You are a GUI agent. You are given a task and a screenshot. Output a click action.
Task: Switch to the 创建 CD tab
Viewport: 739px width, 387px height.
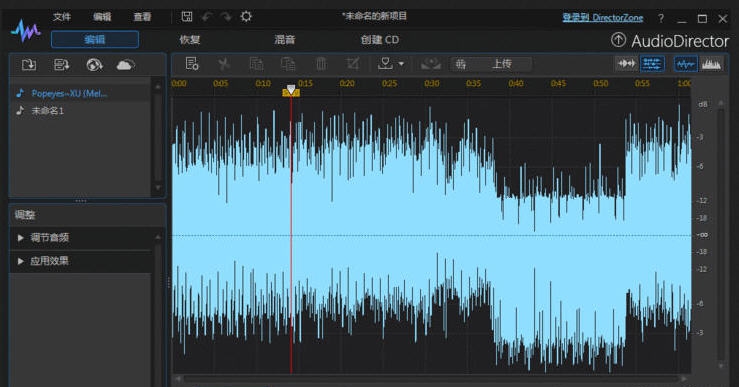coord(379,40)
